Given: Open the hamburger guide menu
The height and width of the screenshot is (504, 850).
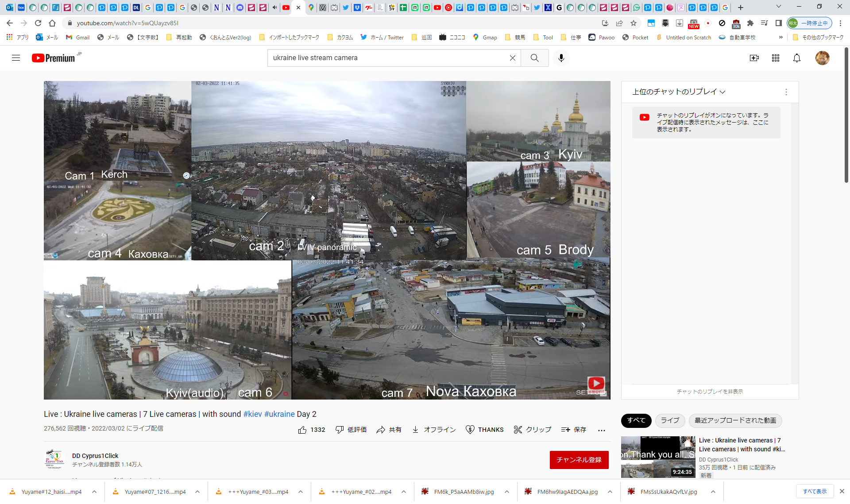Looking at the screenshot, I should click(16, 58).
